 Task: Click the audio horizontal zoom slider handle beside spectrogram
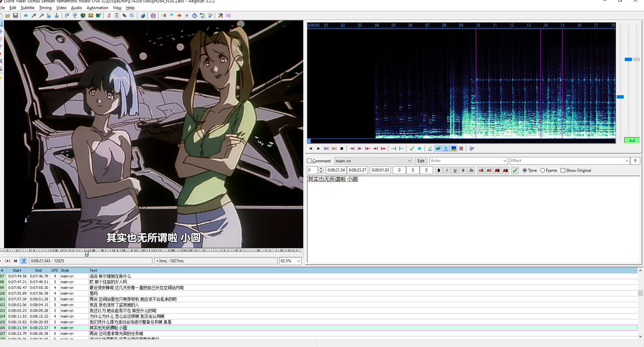point(620,97)
